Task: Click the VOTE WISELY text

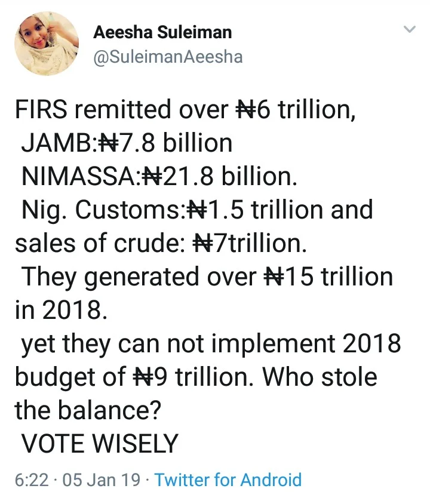Action: (x=100, y=444)
